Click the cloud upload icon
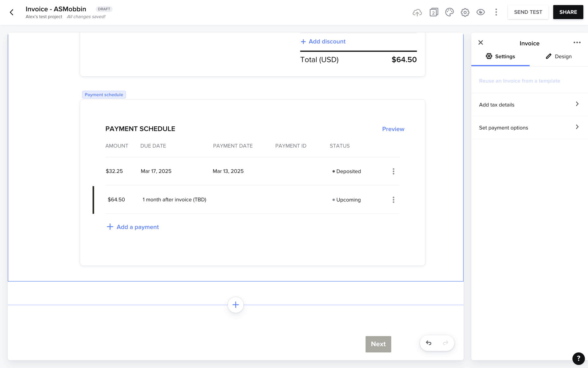588x368 pixels. pos(417,12)
